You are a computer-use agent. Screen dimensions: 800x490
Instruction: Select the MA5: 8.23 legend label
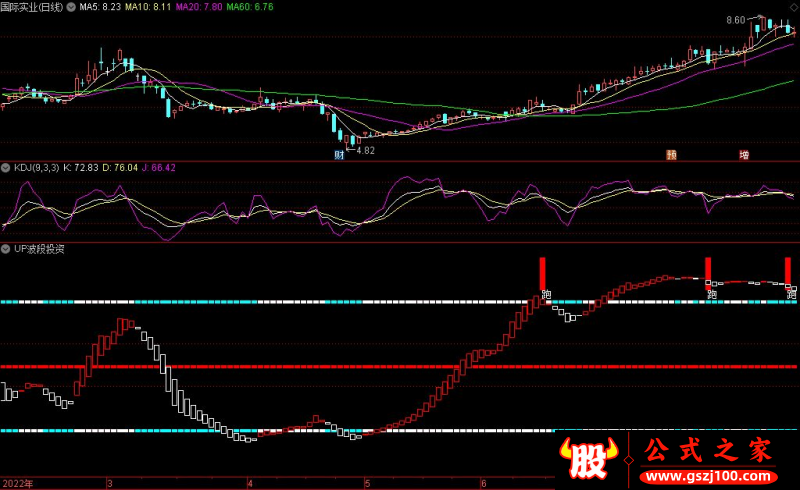point(100,7)
